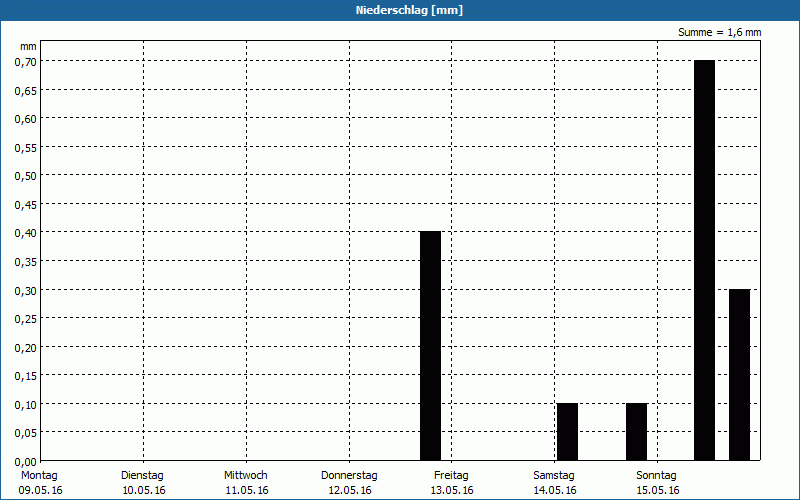Select the 0,10 mm bar before Sonntag
This screenshot has width=800, height=500.
pos(636,432)
